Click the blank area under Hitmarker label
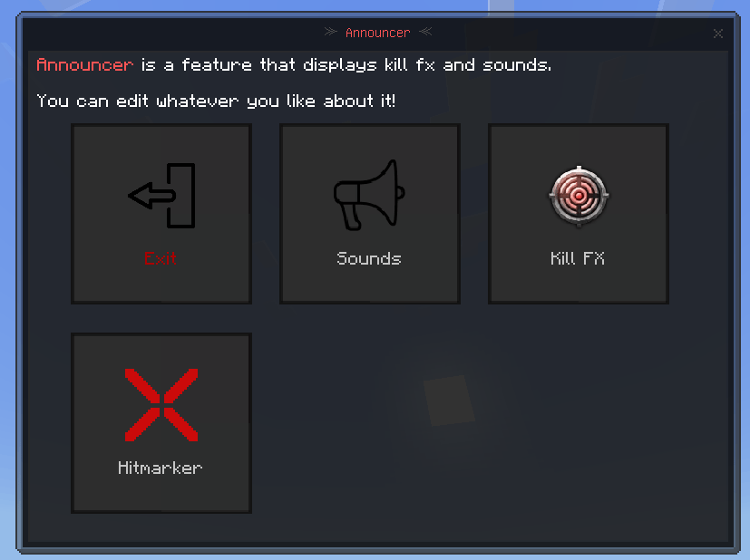The width and height of the screenshot is (750, 560). tap(161, 493)
